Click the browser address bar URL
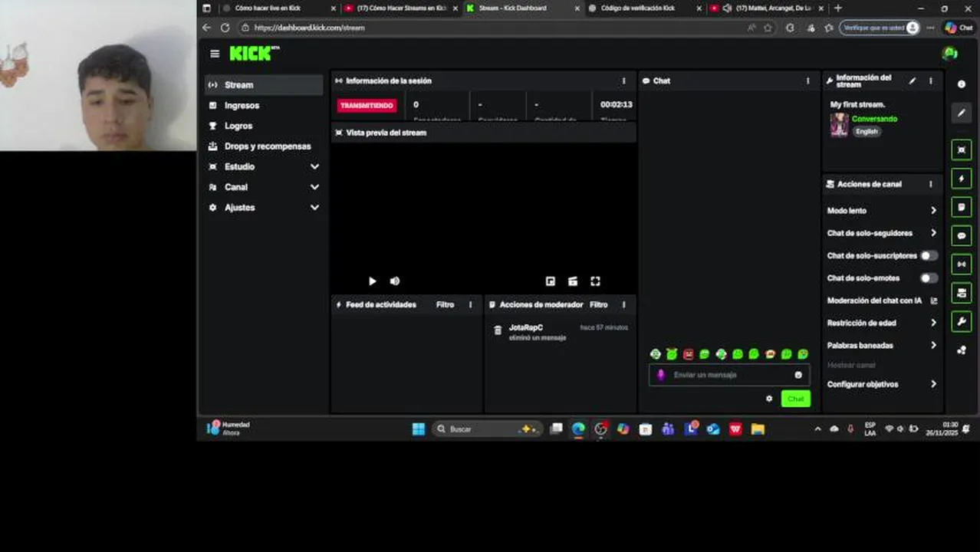 click(x=309, y=28)
